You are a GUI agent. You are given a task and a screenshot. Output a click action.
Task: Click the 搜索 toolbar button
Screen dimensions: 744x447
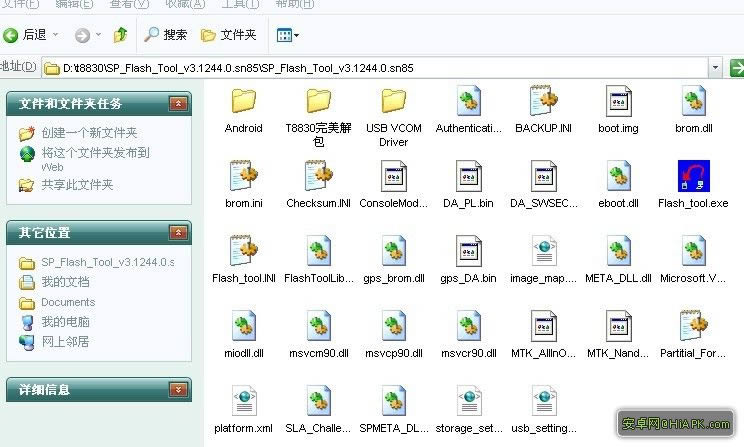point(166,35)
